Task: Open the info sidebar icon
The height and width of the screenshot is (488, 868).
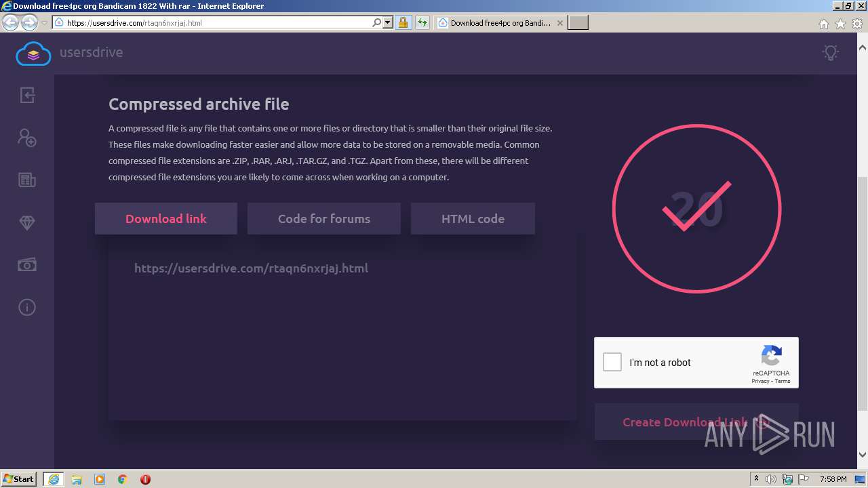Action: click(x=27, y=308)
